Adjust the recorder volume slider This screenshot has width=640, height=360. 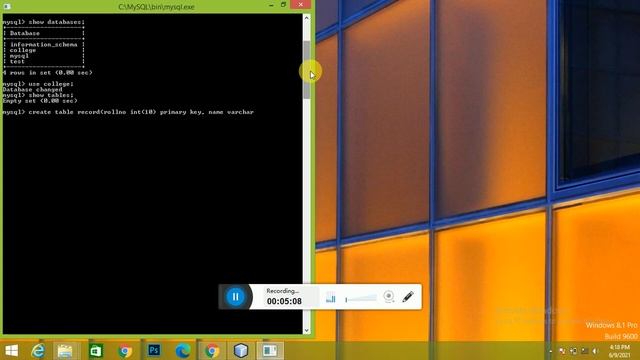(x=361, y=299)
